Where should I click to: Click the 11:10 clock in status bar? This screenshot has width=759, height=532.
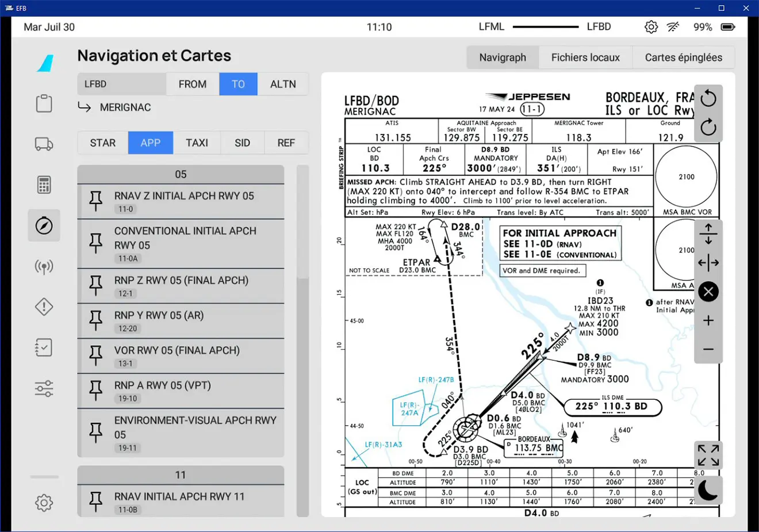[379, 27]
